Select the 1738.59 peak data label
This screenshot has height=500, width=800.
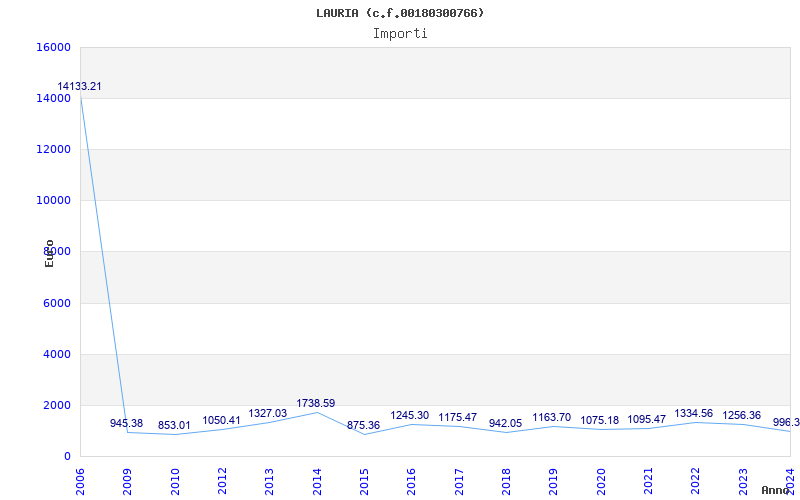tap(316, 403)
